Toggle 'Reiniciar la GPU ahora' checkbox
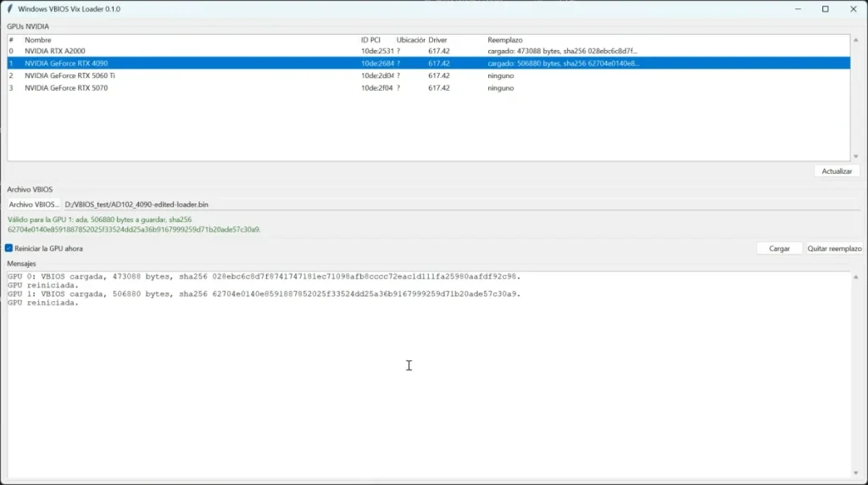 [x=8, y=248]
